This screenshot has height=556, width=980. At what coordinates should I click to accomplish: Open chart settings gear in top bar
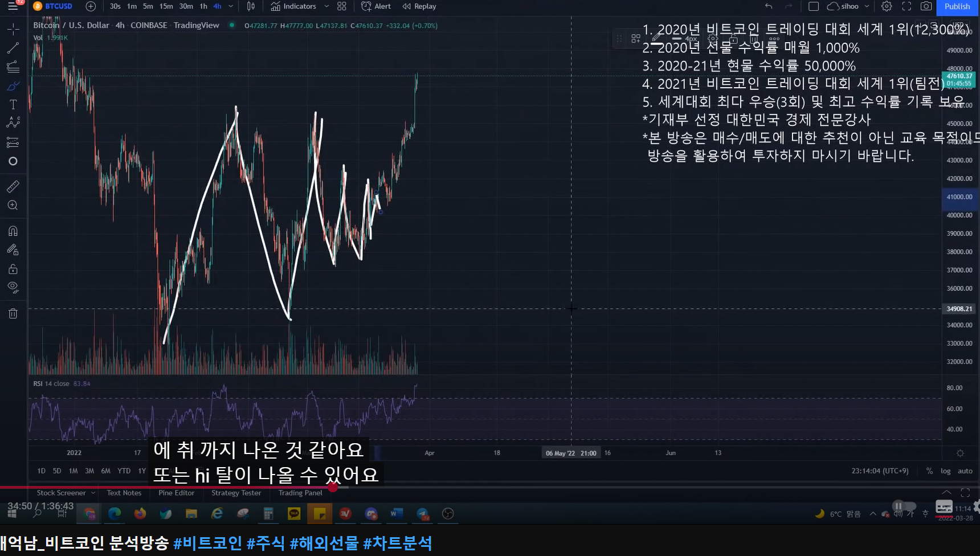click(887, 6)
